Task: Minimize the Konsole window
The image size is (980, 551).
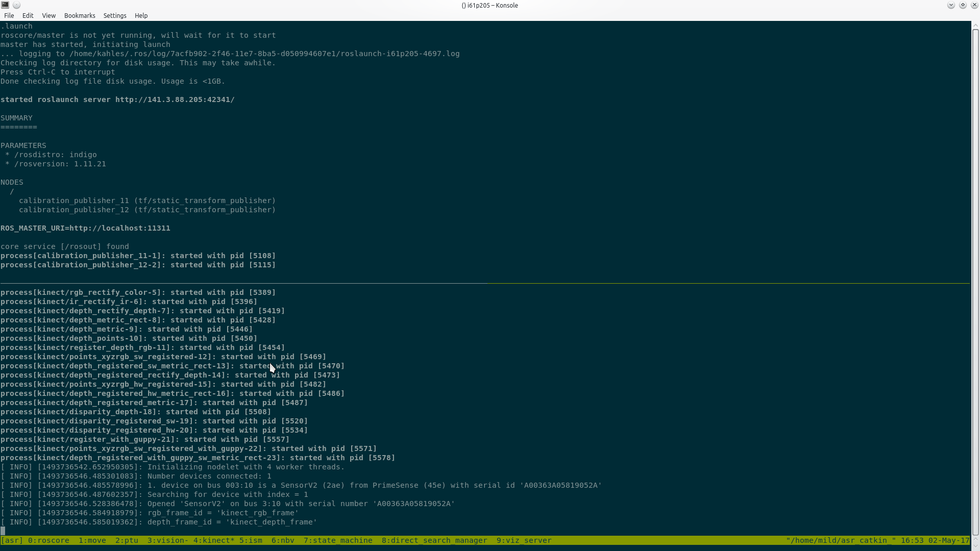Action: [x=950, y=5]
